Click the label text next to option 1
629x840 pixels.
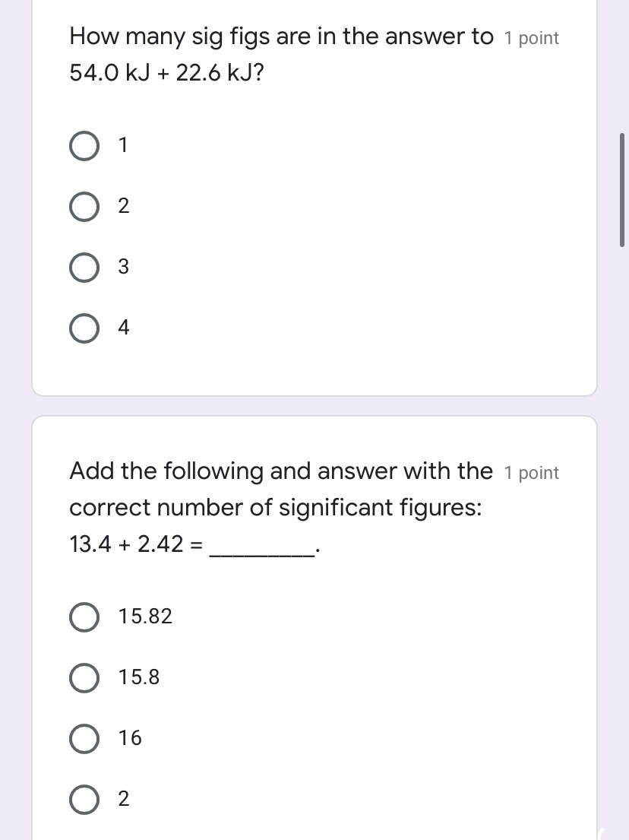click(x=122, y=145)
